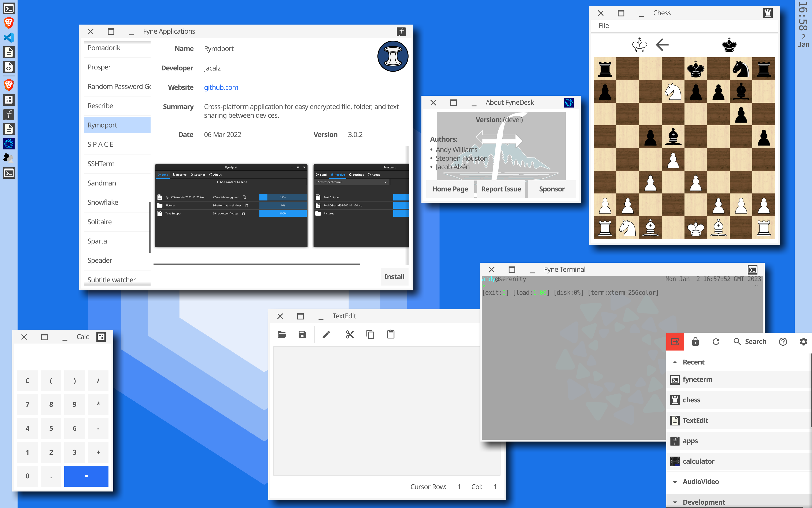Open the chess knight icon in dock
This screenshot has width=812, height=508.
(9, 158)
